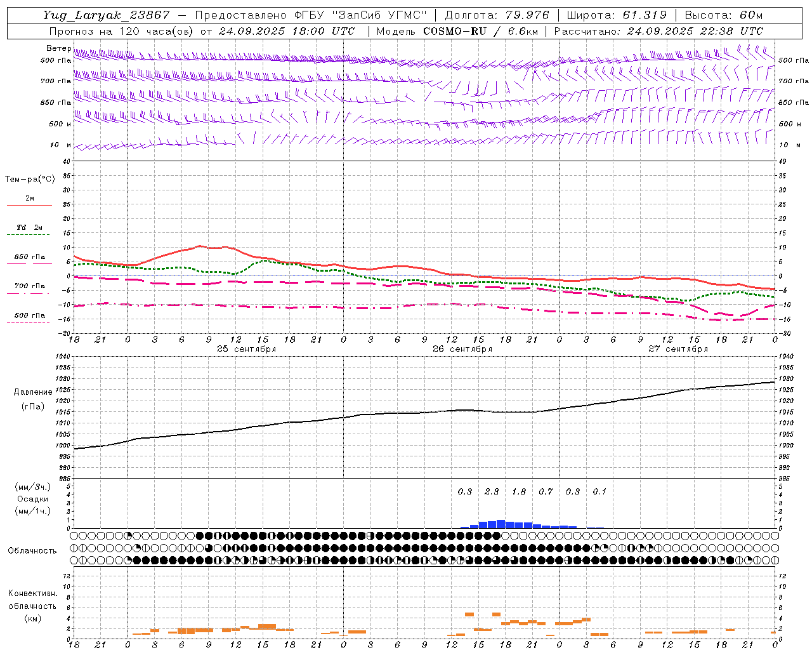Click the "26 сентября" date label
This screenshot has height=650, width=812.
pyautogui.click(x=462, y=349)
